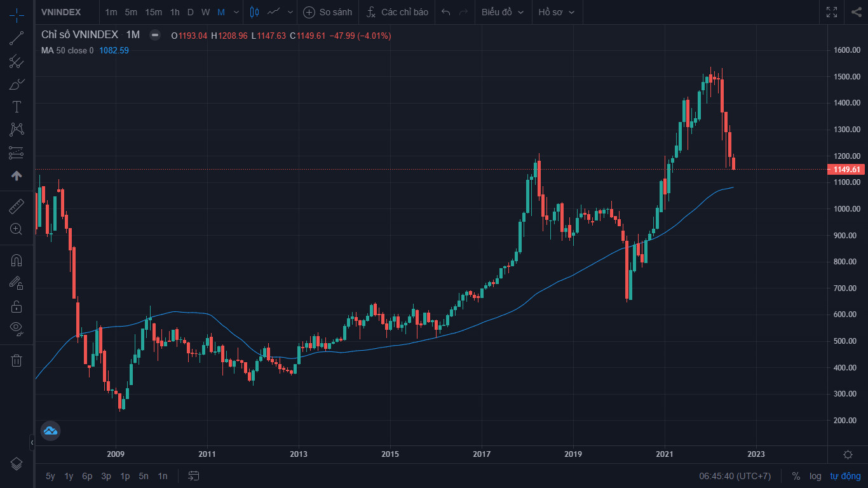Expand the Biểu đồ dropdown
This screenshot has height=488, width=868.
click(x=503, y=12)
